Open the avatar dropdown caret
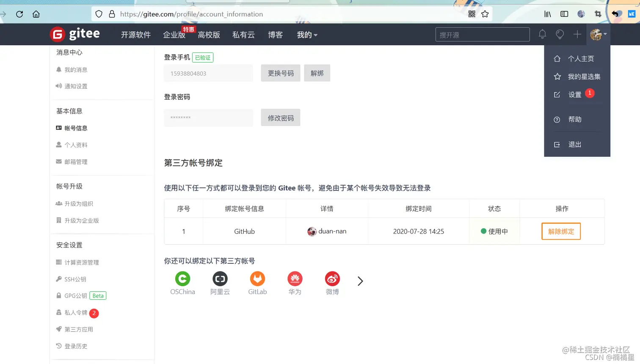This screenshot has width=640, height=364. (605, 35)
